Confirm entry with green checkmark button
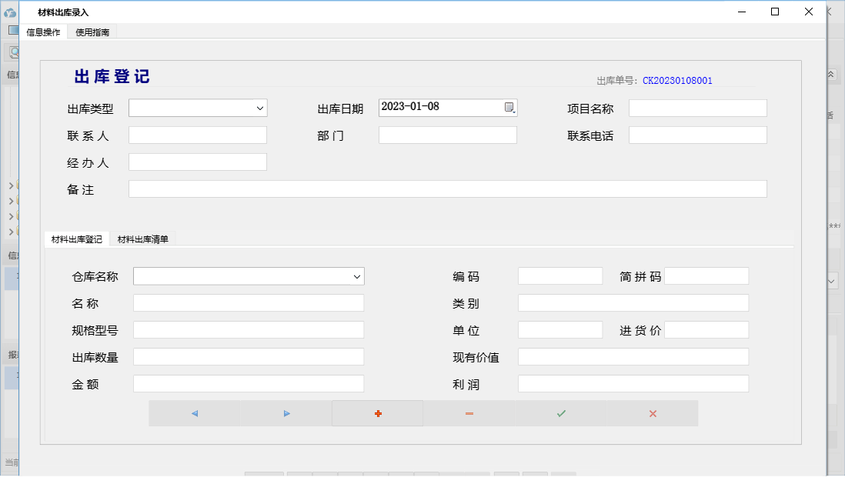This screenshot has height=504, width=845. [561, 413]
